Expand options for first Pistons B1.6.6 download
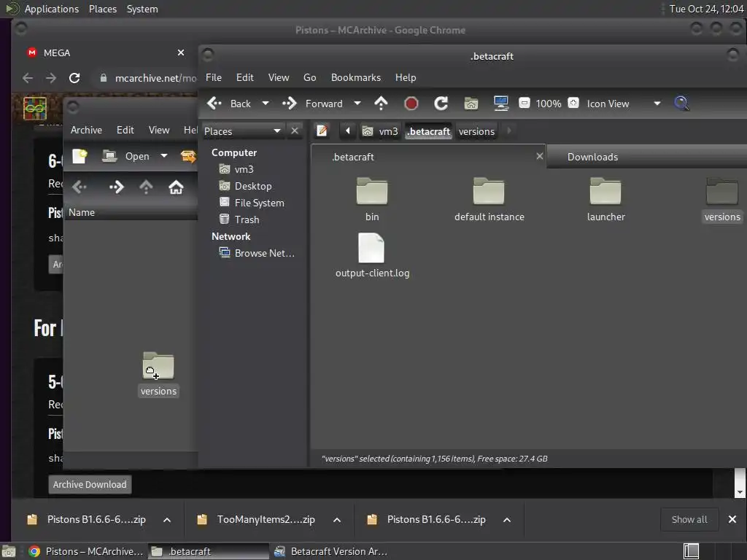 [167, 519]
